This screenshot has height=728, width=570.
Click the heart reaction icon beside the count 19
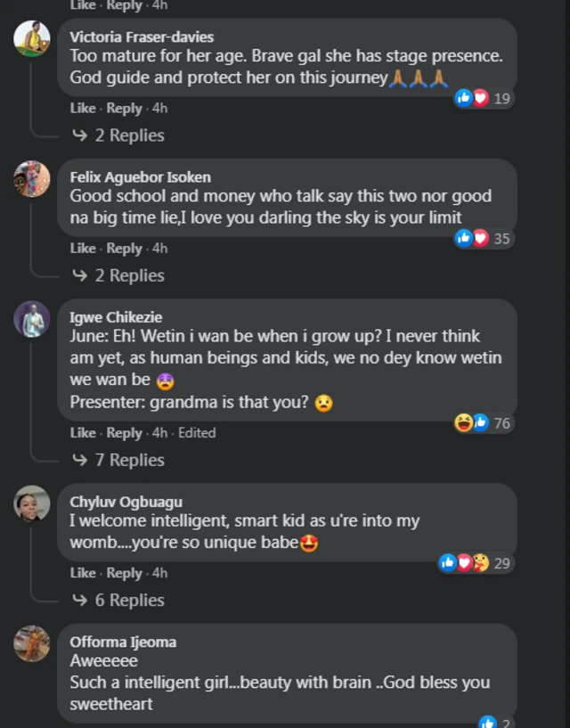[x=476, y=99]
